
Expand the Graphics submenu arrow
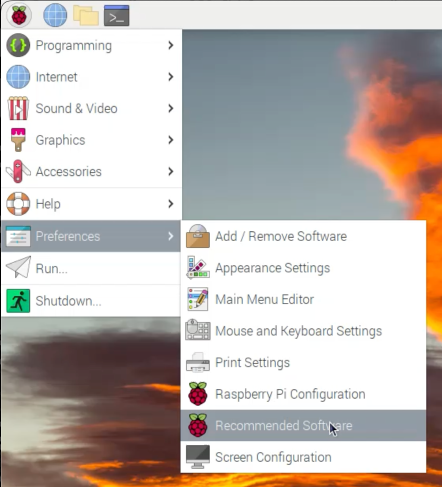click(171, 140)
